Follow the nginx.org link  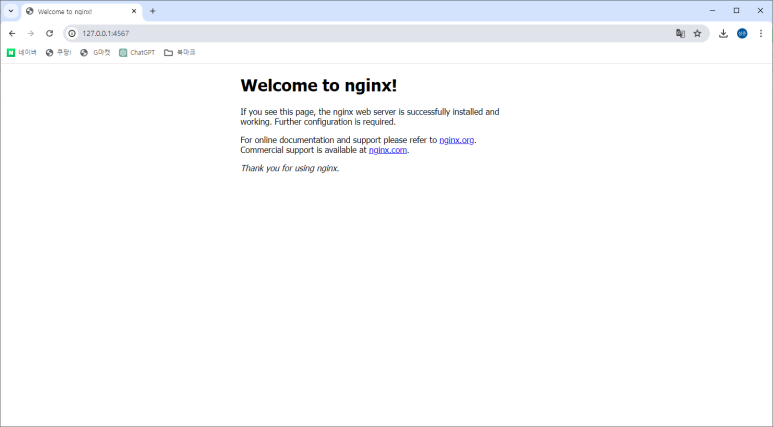457,140
